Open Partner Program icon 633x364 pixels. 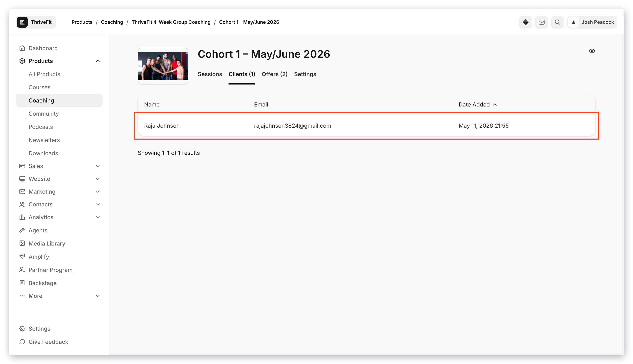click(22, 270)
